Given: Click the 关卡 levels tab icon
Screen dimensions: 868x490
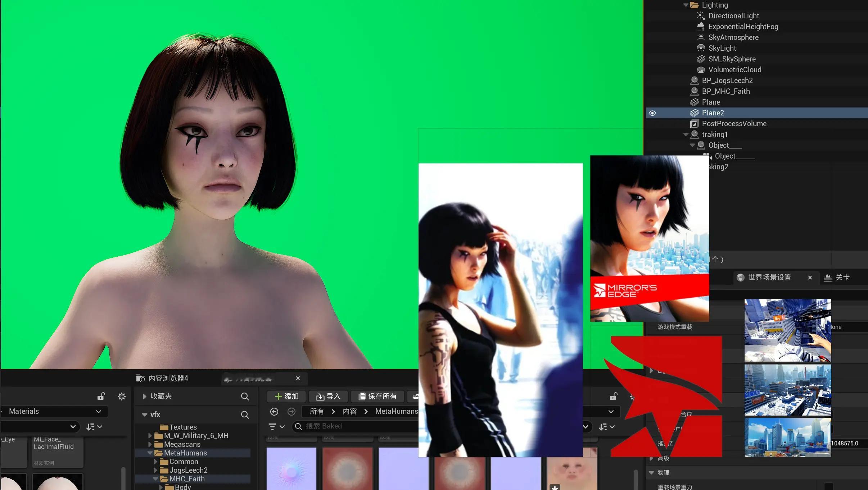Looking at the screenshot, I should [828, 278].
